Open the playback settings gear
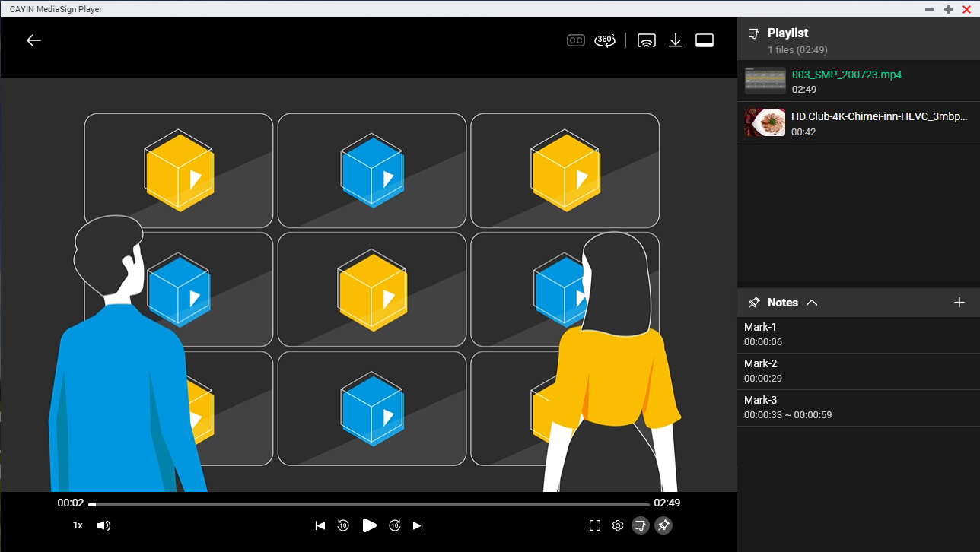Viewport: 980px width, 552px height. (x=617, y=525)
